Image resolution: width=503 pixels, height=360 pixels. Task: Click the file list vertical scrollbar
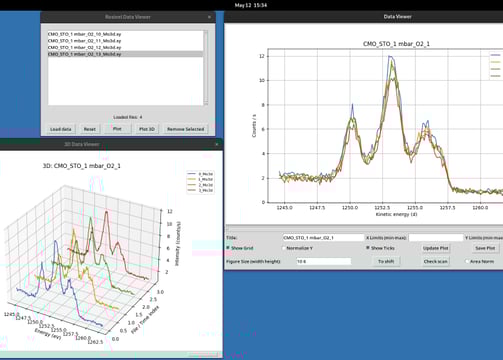pyautogui.click(x=206, y=68)
